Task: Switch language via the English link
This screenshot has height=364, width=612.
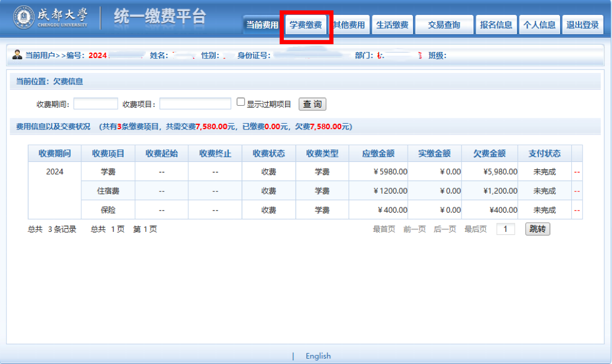Action: pyautogui.click(x=318, y=356)
